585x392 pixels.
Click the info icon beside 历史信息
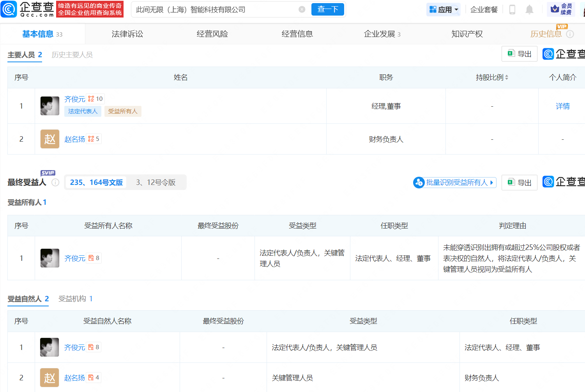570,34
